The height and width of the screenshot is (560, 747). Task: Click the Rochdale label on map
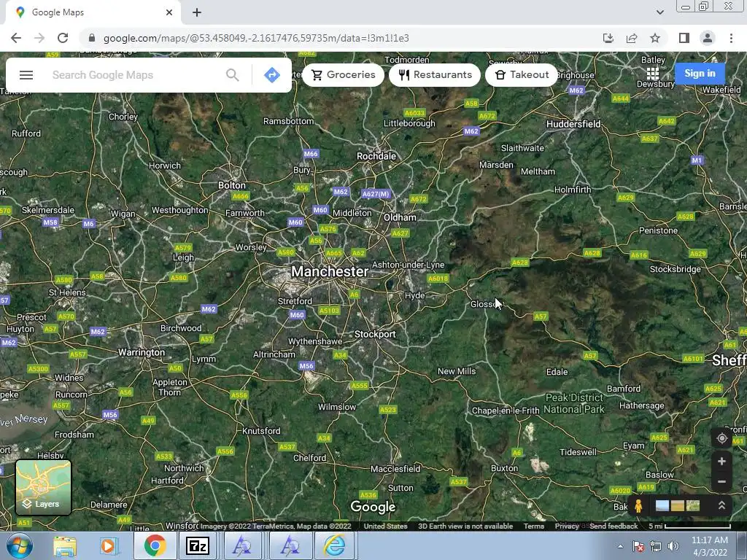[376, 156]
